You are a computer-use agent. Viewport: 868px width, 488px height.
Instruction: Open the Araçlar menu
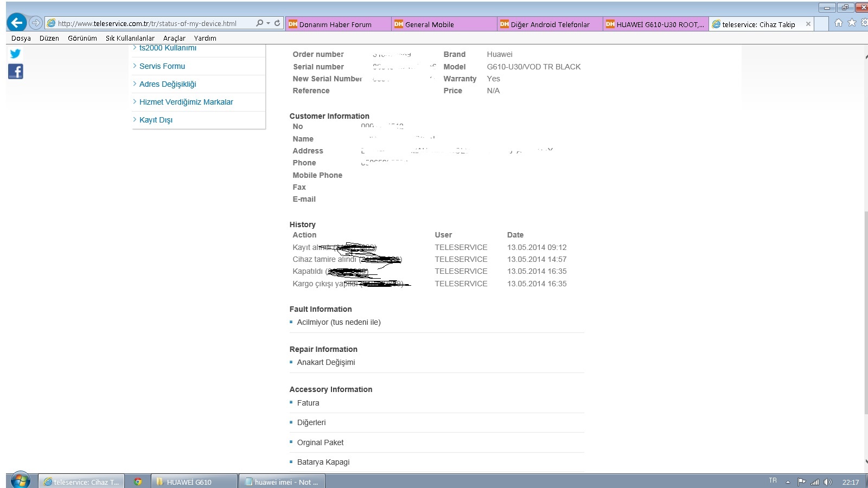coord(174,38)
